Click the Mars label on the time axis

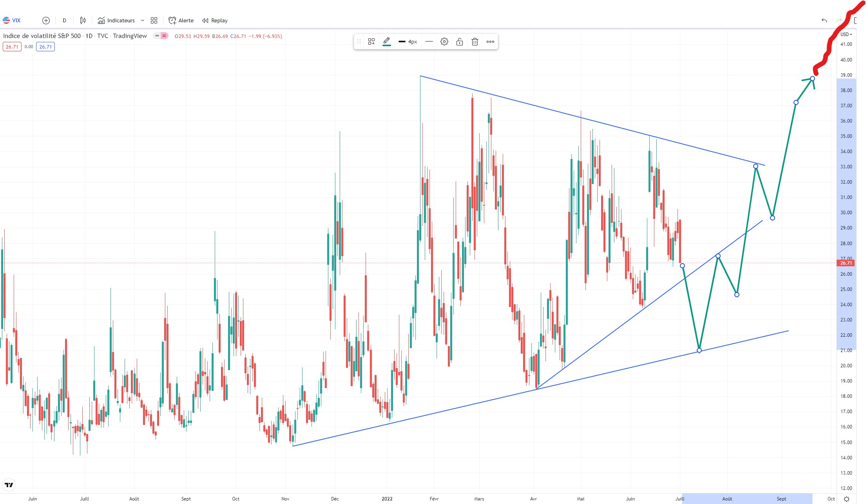(479, 499)
